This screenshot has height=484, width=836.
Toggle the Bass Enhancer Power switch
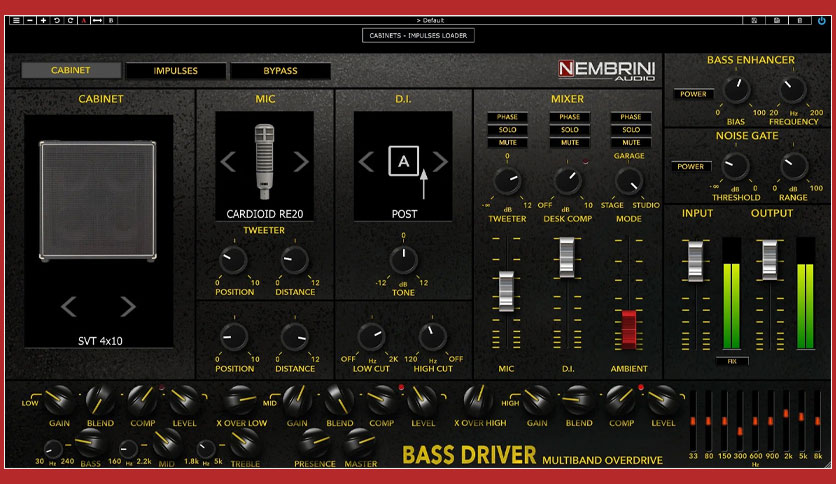click(693, 94)
